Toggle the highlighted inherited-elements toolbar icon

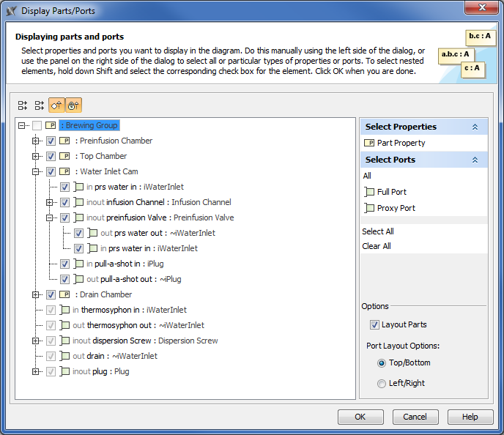[x=73, y=105]
